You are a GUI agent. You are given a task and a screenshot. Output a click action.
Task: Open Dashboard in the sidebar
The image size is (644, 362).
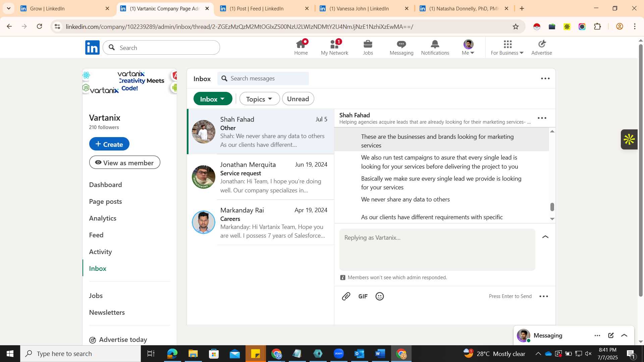click(x=105, y=185)
